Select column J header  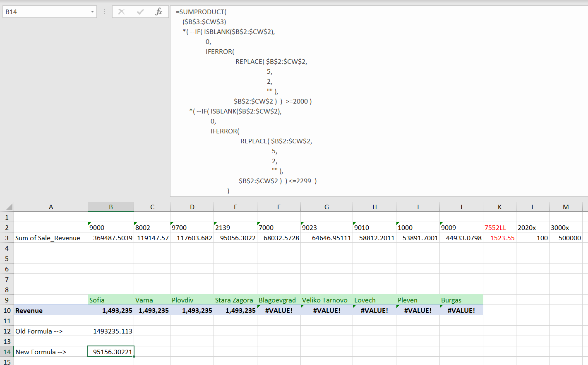point(461,207)
